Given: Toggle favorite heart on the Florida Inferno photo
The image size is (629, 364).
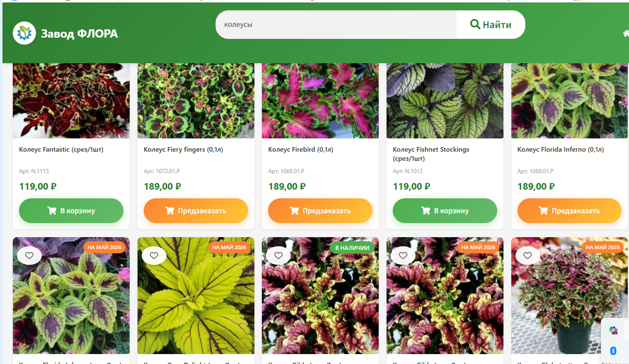Looking at the screenshot, I should click(x=29, y=256).
